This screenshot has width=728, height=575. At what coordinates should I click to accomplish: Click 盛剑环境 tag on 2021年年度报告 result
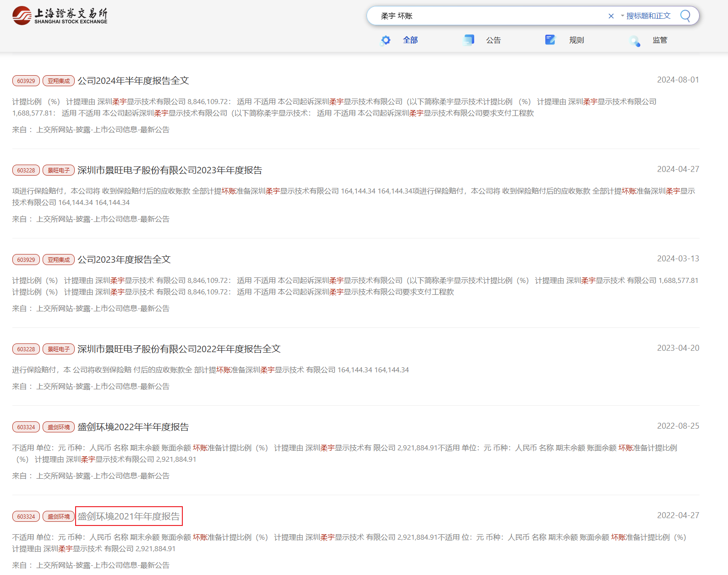coord(59,516)
